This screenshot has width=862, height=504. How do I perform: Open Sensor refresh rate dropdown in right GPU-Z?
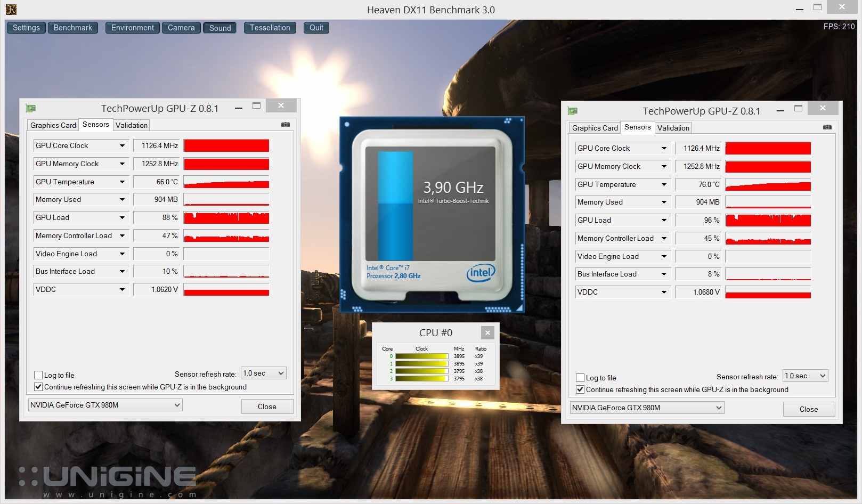[806, 376]
